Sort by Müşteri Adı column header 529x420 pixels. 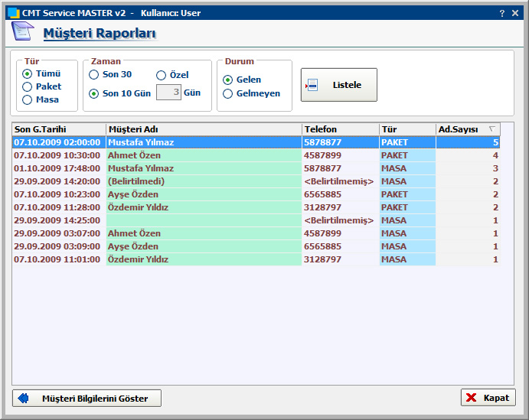pyautogui.click(x=204, y=129)
